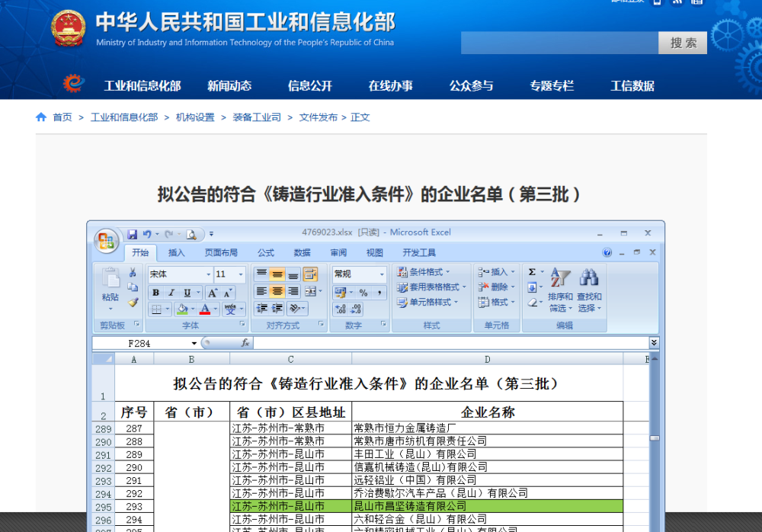This screenshot has height=532, width=762.
Task: Click the Undo arrow icon
Action: click(x=147, y=235)
